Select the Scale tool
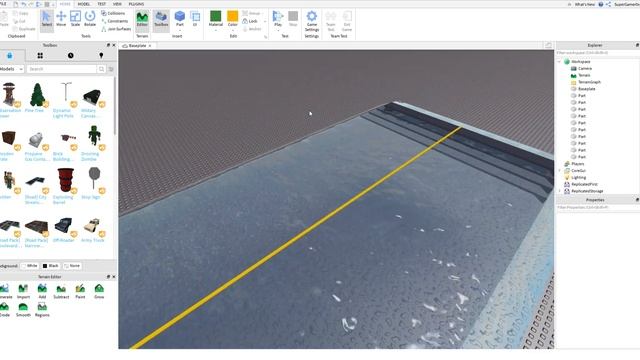This screenshot has height=360, width=640. (76, 19)
